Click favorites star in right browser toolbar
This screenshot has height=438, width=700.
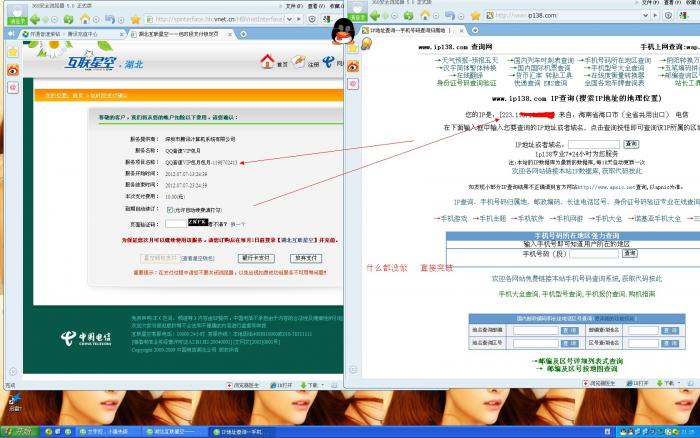point(476,16)
